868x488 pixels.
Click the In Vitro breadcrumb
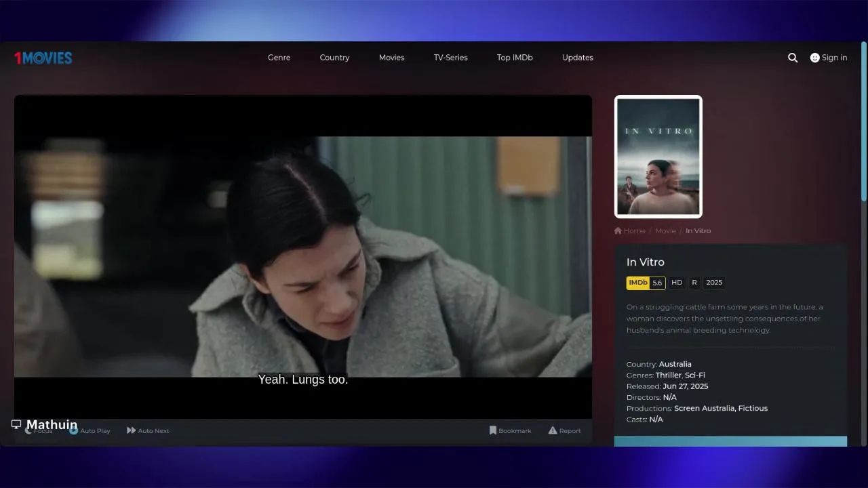[x=698, y=230]
